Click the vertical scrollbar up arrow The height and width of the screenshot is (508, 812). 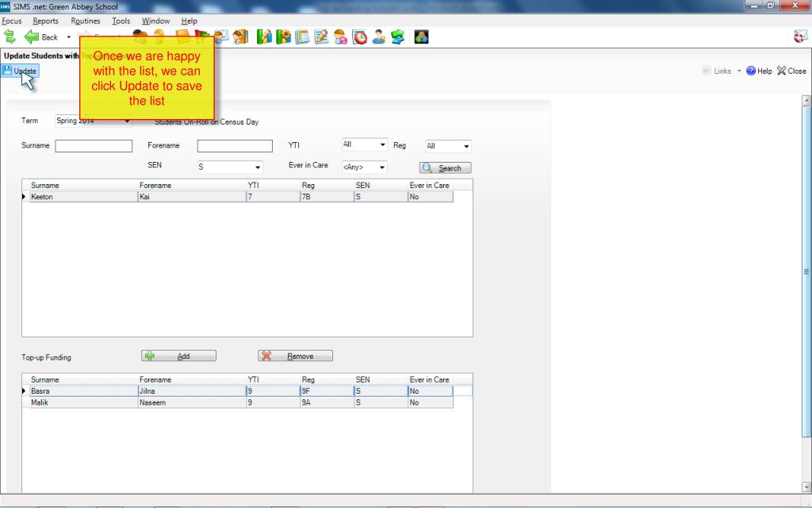coord(806,101)
